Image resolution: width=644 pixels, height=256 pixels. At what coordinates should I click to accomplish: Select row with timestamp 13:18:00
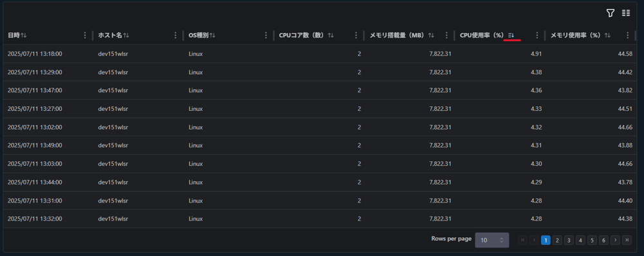(x=320, y=54)
